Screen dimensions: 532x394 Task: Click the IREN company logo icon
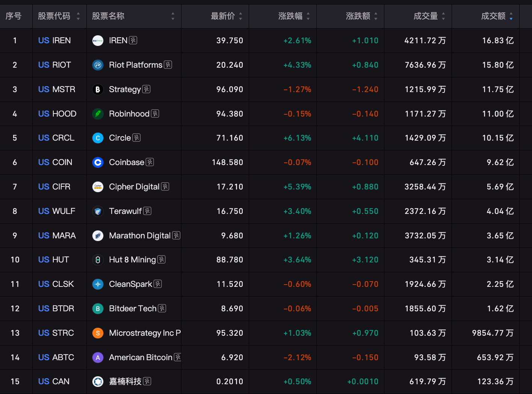pyautogui.click(x=98, y=41)
